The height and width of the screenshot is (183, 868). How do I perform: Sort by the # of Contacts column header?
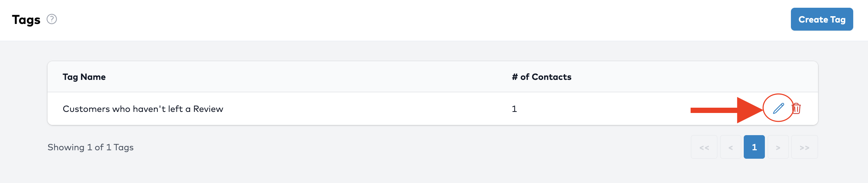(541, 77)
